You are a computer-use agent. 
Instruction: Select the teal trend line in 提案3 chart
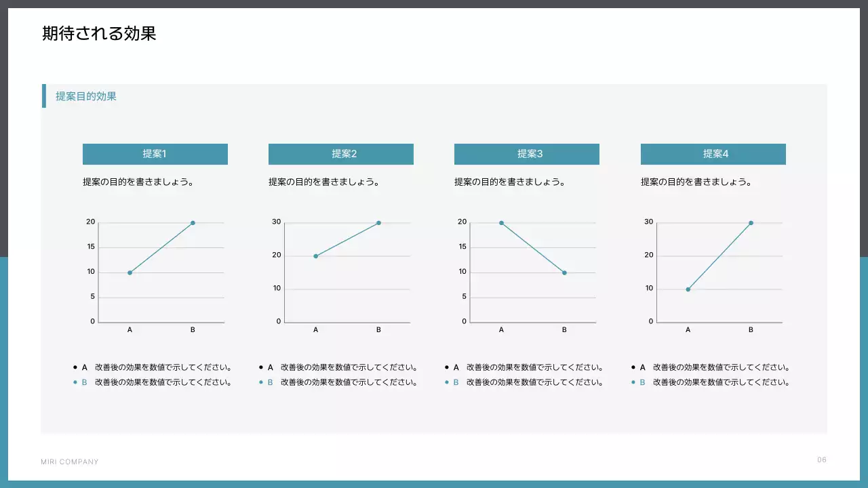pyautogui.click(x=532, y=247)
